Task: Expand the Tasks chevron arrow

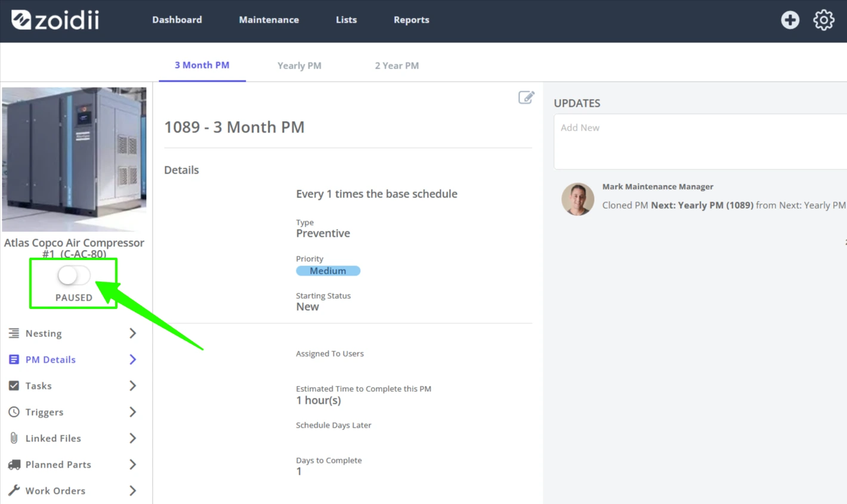Action: pyautogui.click(x=132, y=385)
